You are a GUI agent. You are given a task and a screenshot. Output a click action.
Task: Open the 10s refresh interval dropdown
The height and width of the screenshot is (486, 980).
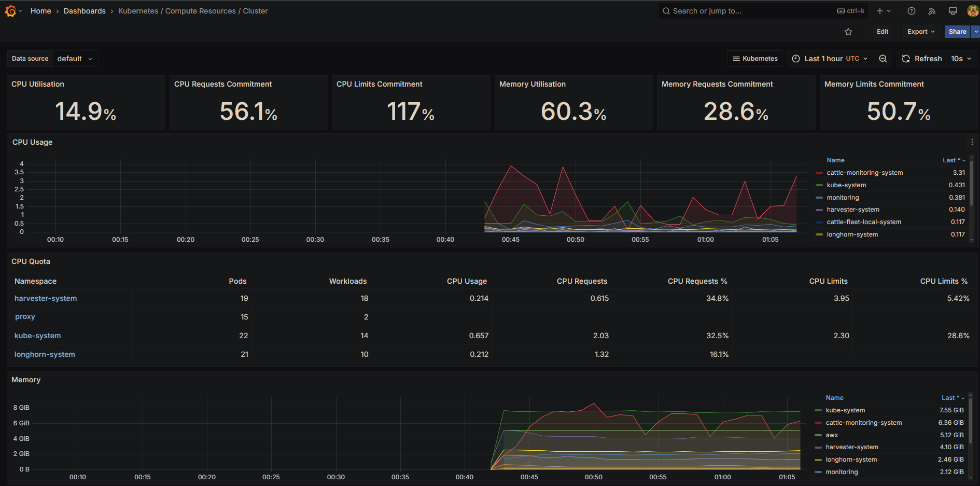[x=961, y=59]
